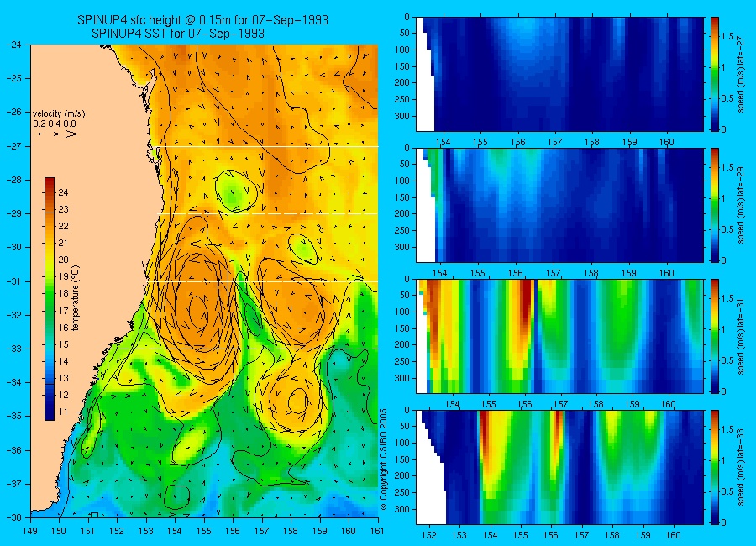This screenshot has width=756, height=546.
Task: Click the "24" tick on the temperature scale
Action: coord(63,192)
